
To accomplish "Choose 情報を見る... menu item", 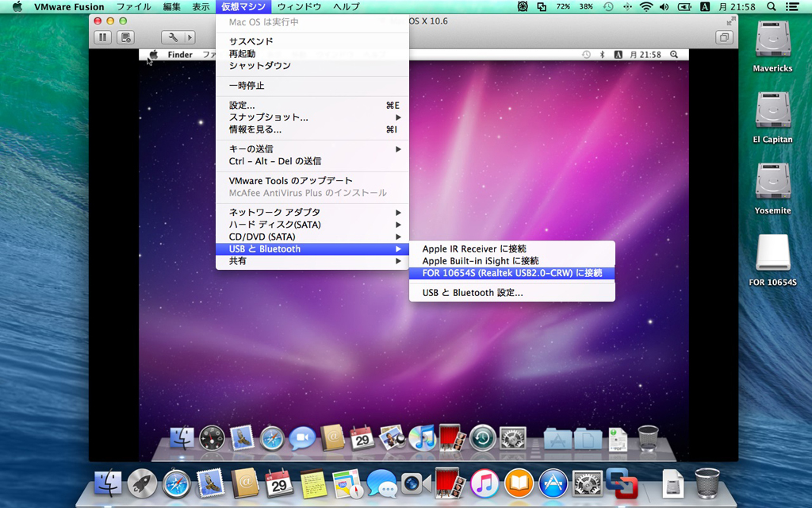I will (312, 129).
